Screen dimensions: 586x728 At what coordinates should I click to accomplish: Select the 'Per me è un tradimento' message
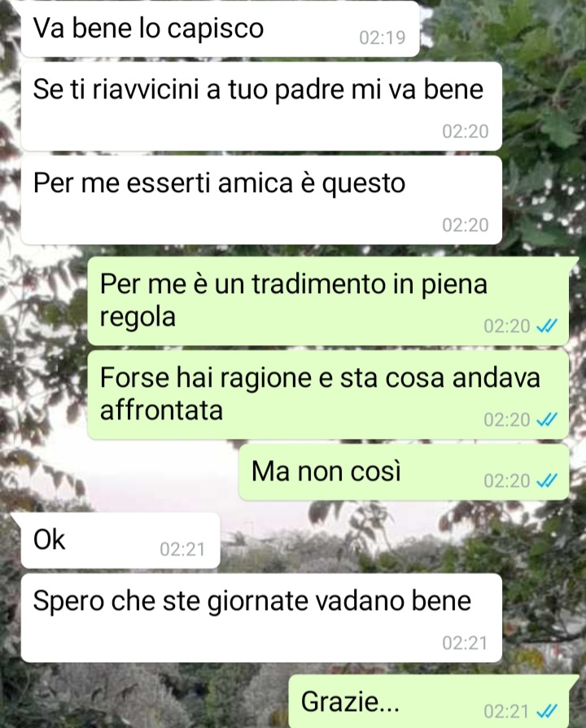(x=329, y=300)
